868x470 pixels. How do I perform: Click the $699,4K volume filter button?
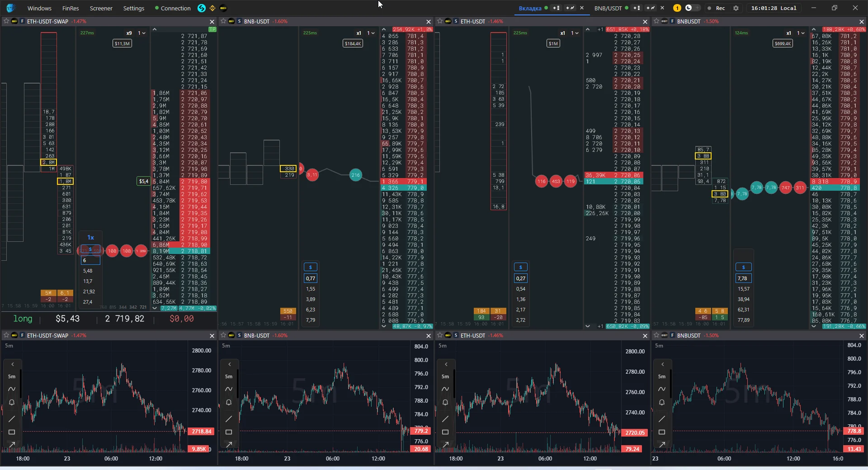click(x=783, y=43)
